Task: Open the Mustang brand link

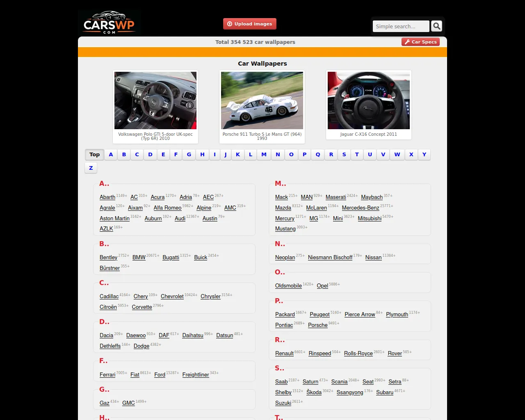Action: point(285,229)
